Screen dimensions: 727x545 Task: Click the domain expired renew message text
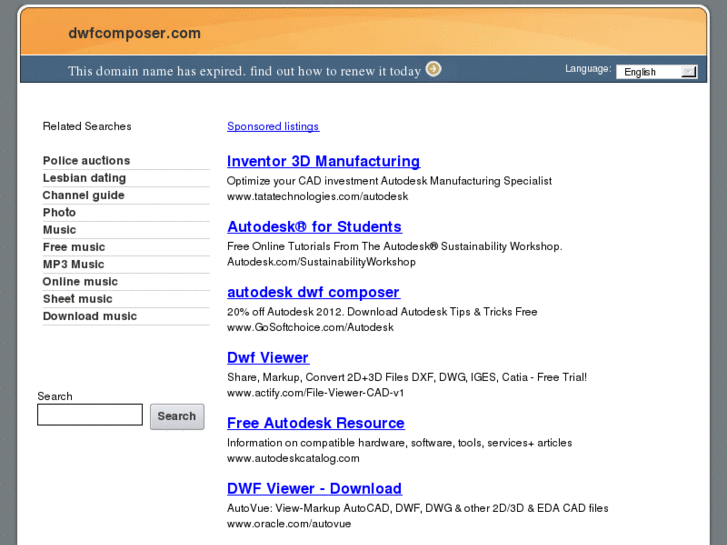[x=244, y=71]
